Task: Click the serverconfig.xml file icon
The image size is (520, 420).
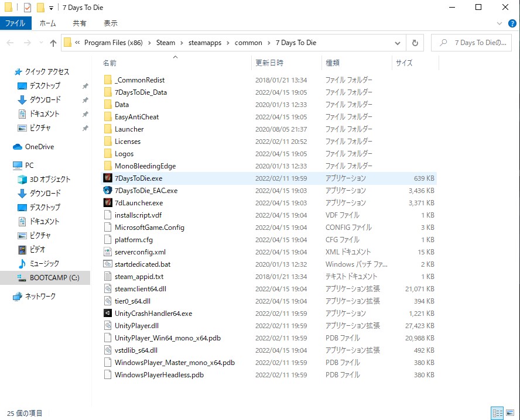Action: pos(107,252)
